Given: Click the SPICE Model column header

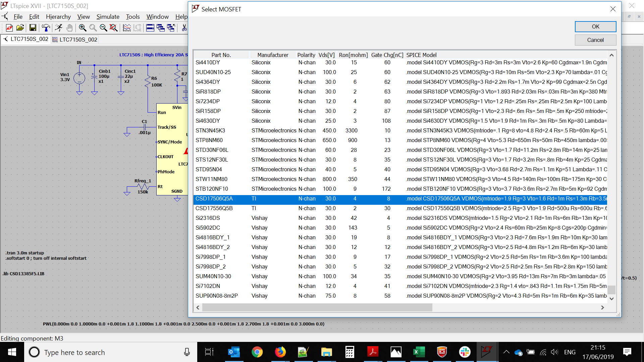Looking at the screenshot, I should click(421, 55).
